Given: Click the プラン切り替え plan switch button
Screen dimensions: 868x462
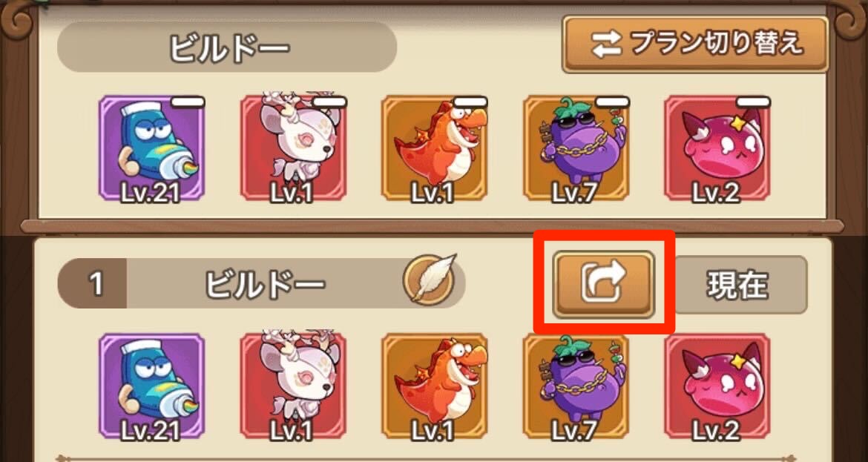Looking at the screenshot, I should [x=695, y=44].
